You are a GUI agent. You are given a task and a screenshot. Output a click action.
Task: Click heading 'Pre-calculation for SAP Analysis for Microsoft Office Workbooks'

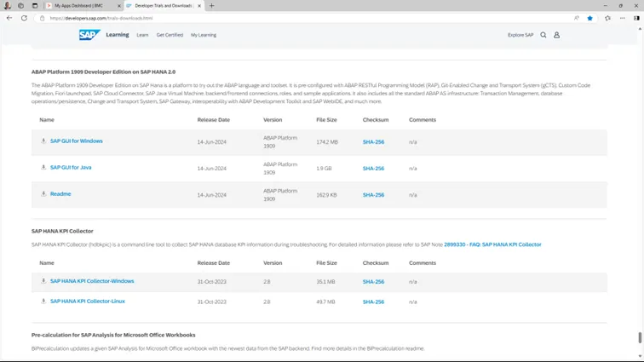(x=113, y=335)
